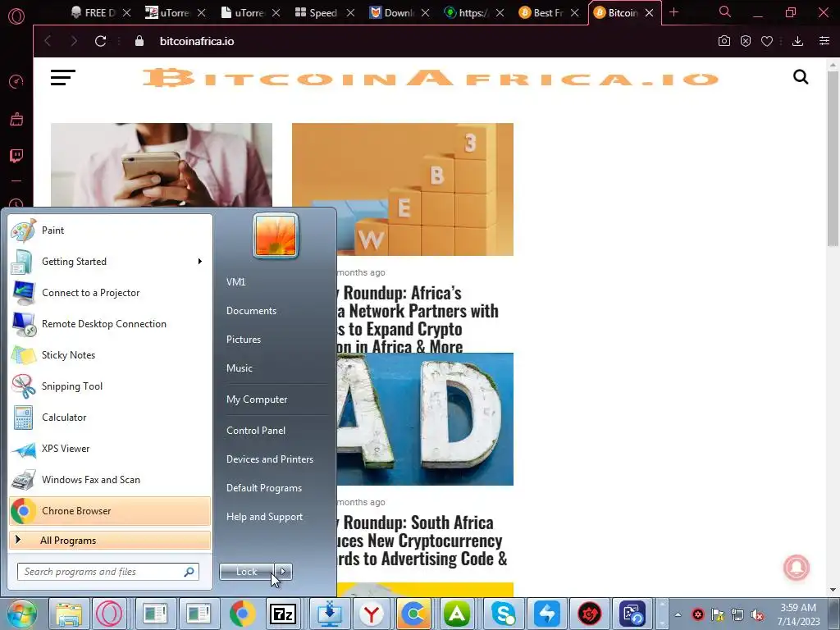Search open tabs with magnifier icon

pyautogui.click(x=725, y=11)
